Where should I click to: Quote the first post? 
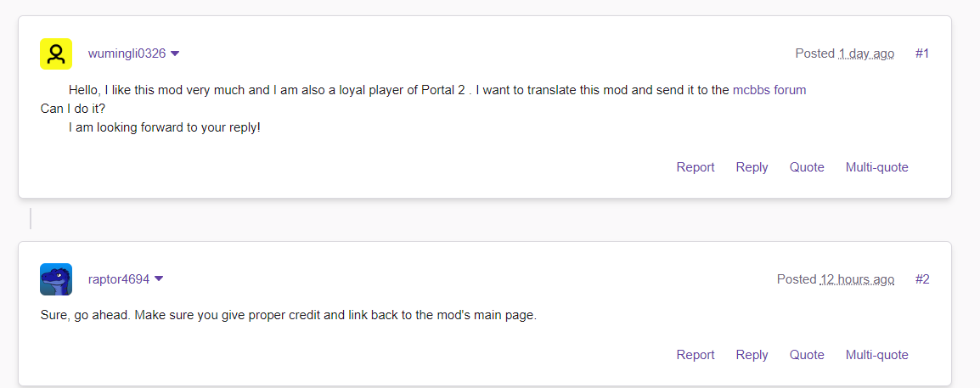(807, 167)
